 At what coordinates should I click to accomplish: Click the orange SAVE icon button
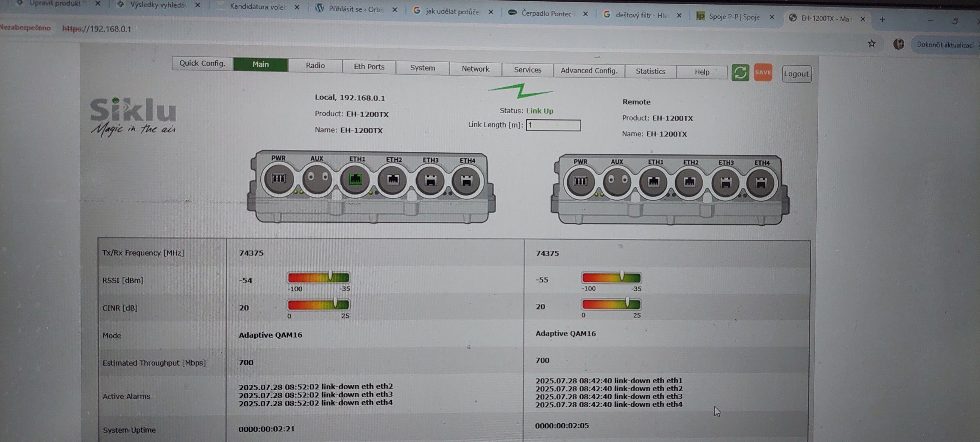[x=763, y=72]
